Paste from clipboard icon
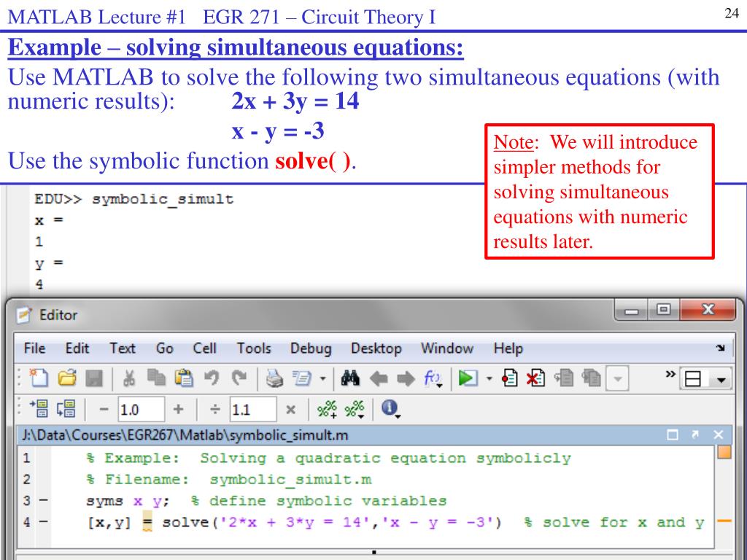The height and width of the screenshot is (560, 747). [x=184, y=378]
